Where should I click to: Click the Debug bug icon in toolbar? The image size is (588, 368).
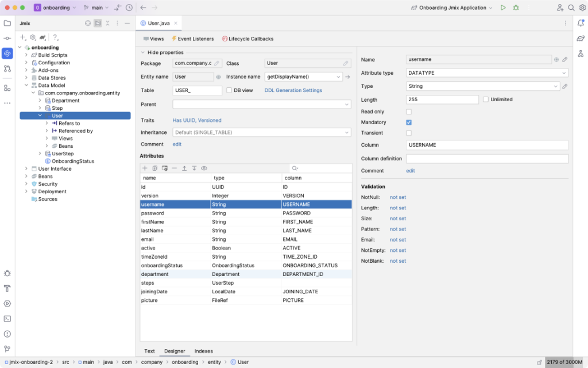click(516, 7)
